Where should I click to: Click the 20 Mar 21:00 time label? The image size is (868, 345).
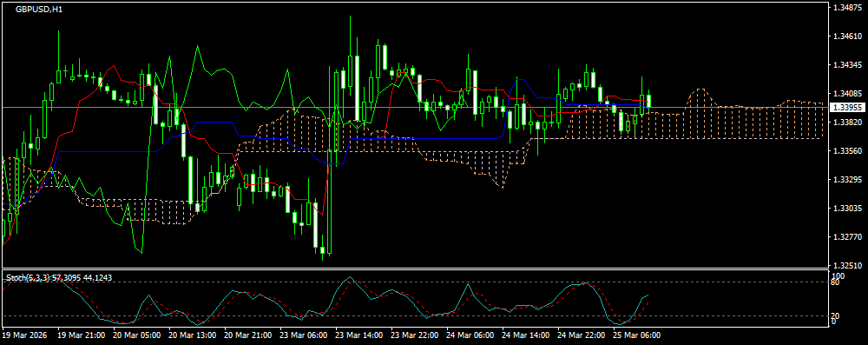click(x=247, y=335)
